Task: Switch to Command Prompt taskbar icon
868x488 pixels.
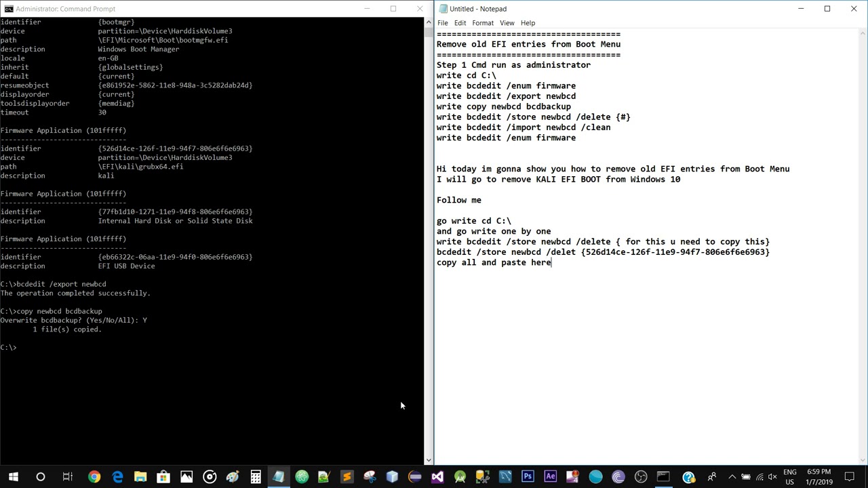Action: click(663, 477)
